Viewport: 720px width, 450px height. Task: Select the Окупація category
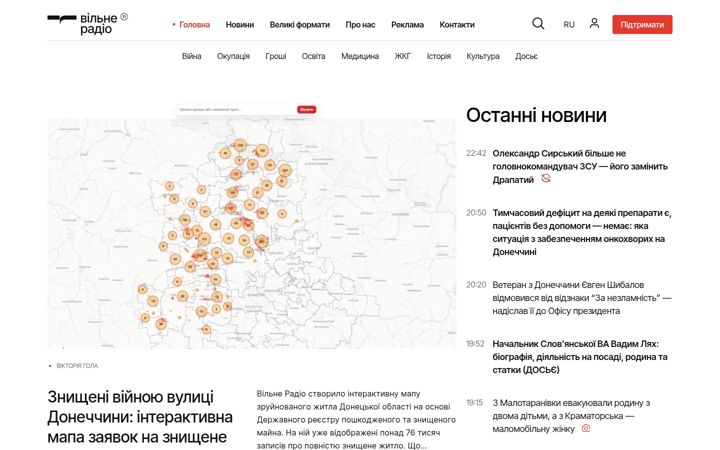[233, 56]
